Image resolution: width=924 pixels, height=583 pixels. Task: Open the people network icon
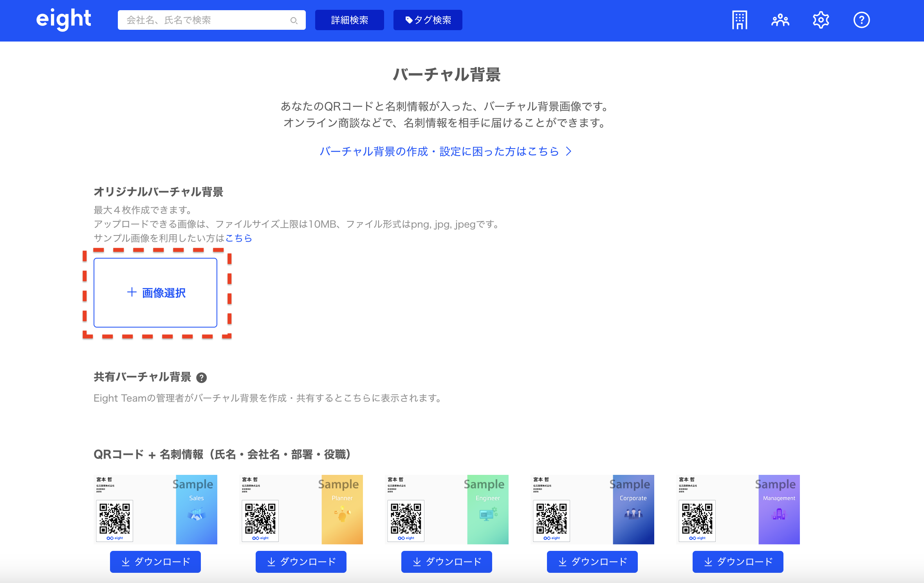click(780, 20)
